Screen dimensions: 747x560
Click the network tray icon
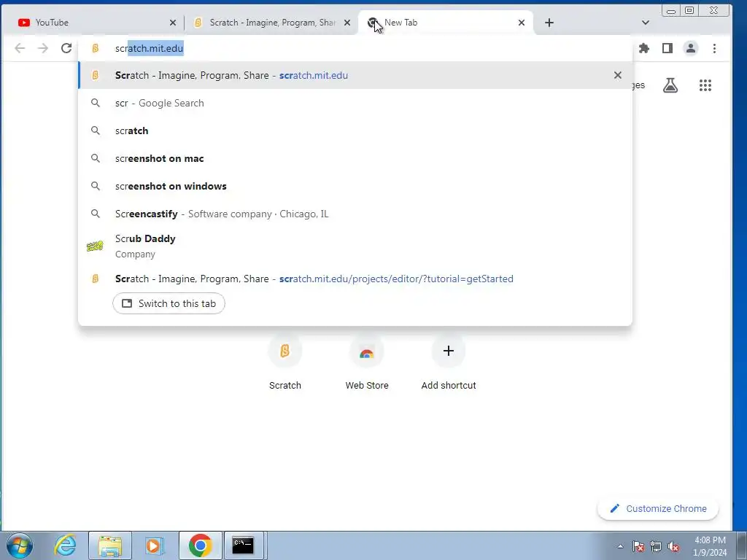coord(656,546)
